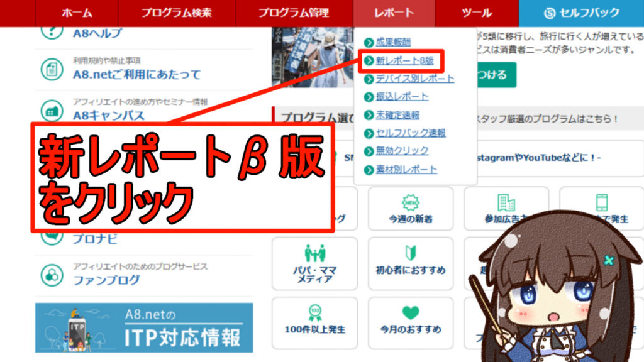Open the プログラム管理 menu

point(294,13)
